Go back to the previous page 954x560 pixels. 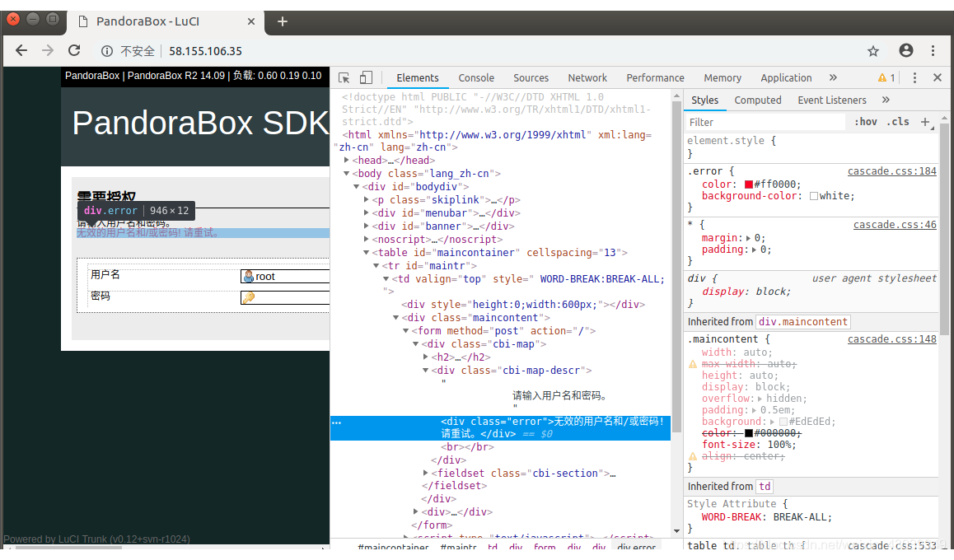[21, 51]
